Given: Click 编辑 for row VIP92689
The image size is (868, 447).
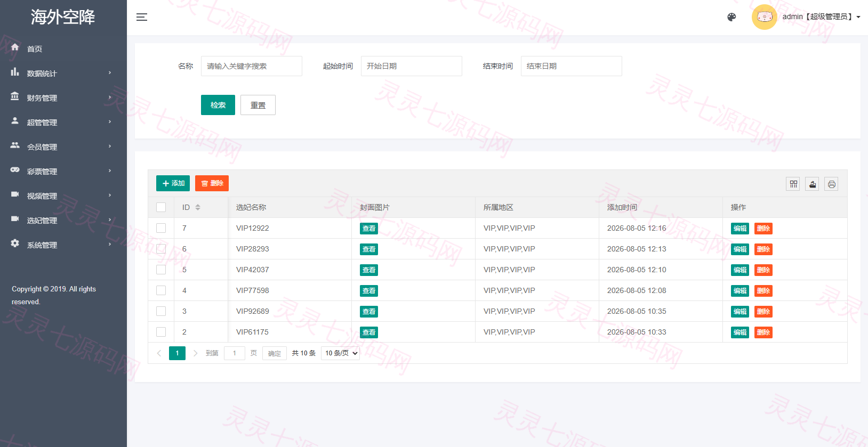Looking at the screenshot, I should click(x=740, y=312).
